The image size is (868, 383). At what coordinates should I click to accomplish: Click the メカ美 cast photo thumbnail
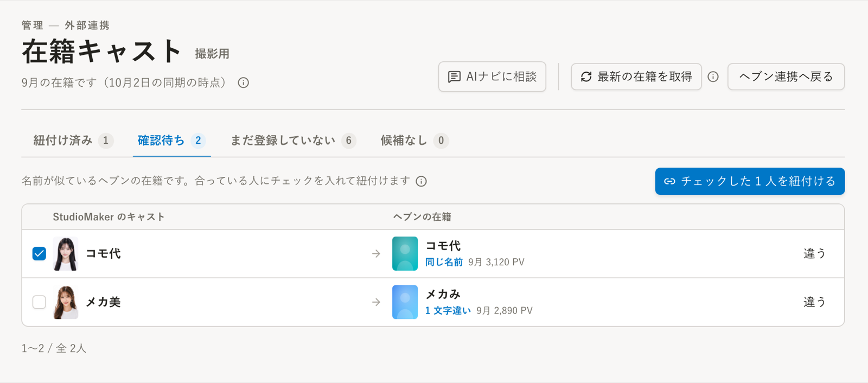pyautogui.click(x=66, y=302)
